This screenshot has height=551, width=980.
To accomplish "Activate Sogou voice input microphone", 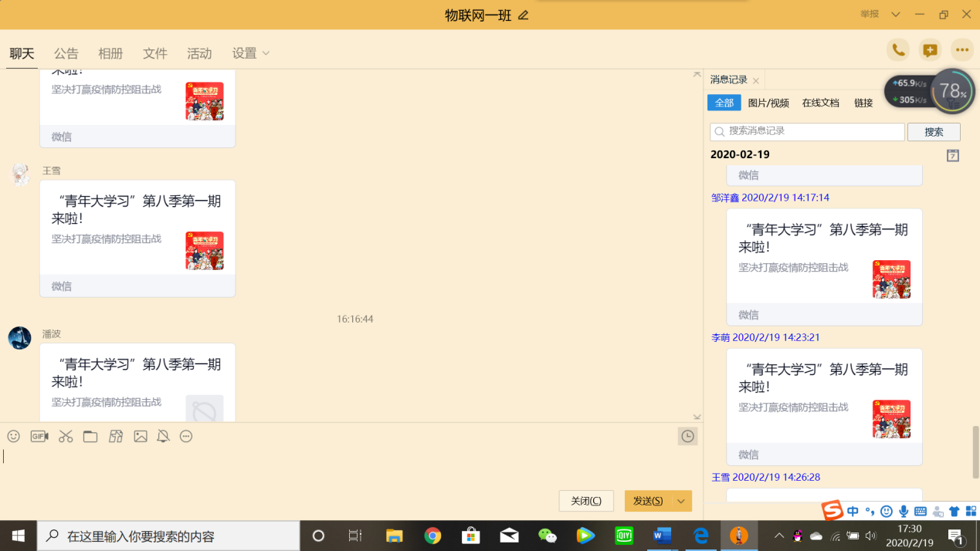I will 904,511.
